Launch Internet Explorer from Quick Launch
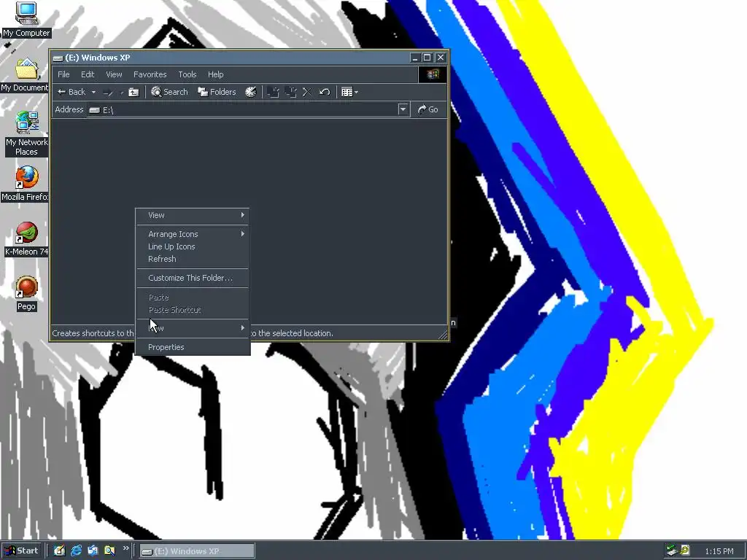The height and width of the screenshot is (560, 747). pos(76,551)
